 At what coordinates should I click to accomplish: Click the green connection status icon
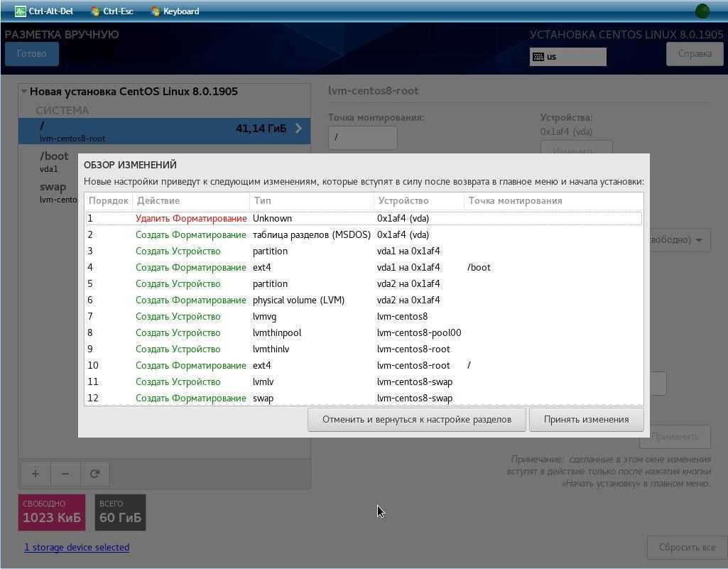tap(702, 11)
